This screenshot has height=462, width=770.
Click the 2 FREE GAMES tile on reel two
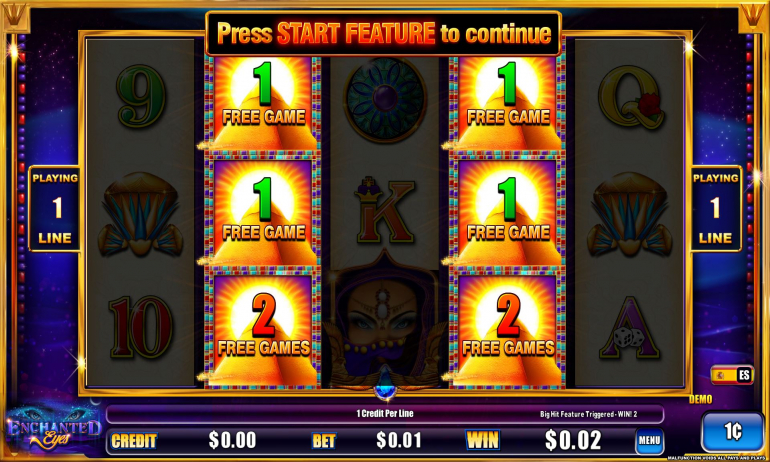[262, 328]
